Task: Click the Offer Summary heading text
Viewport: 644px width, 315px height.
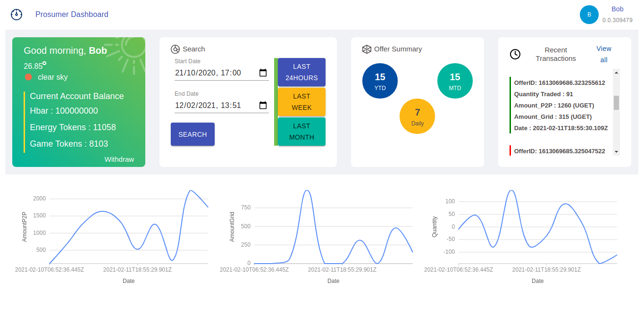Action: tap(398, 49)
